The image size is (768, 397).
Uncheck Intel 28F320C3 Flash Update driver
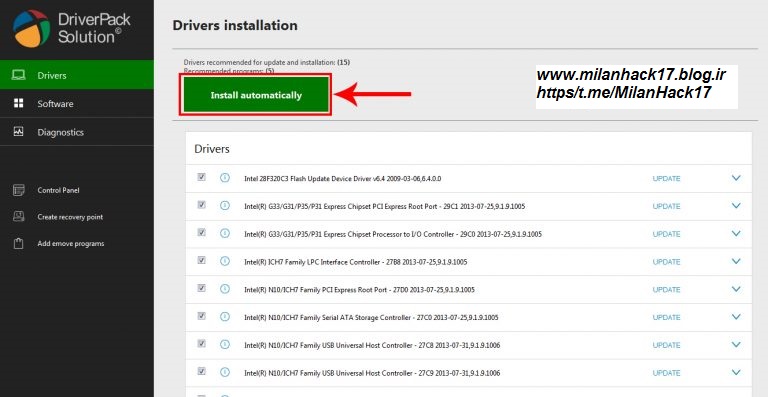tap(201, 177)
